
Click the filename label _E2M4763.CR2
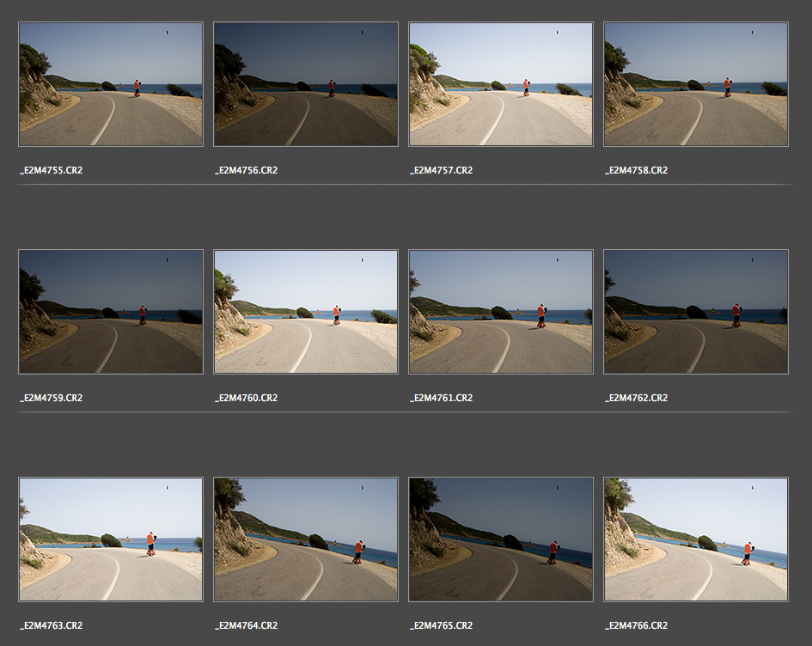(x=52, y=625)
